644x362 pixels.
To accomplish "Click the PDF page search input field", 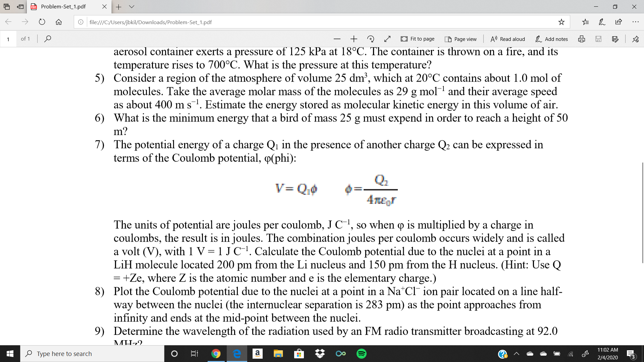I will (x=8, y=39).
